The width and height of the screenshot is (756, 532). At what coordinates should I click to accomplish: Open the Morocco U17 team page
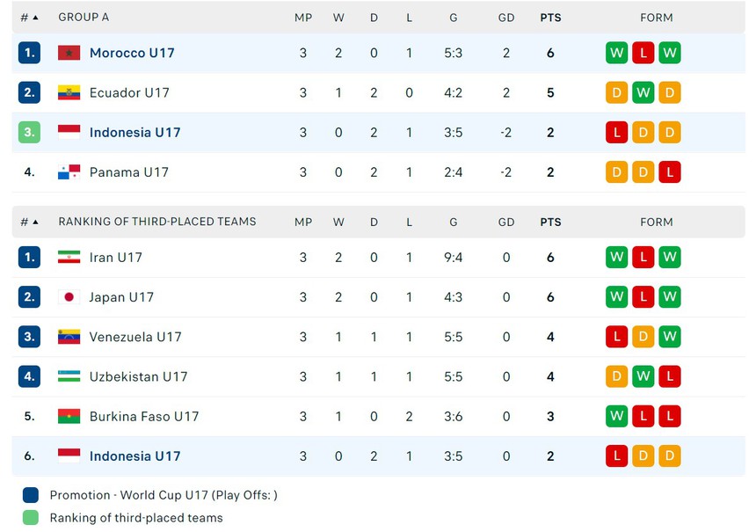click(132, 53)
